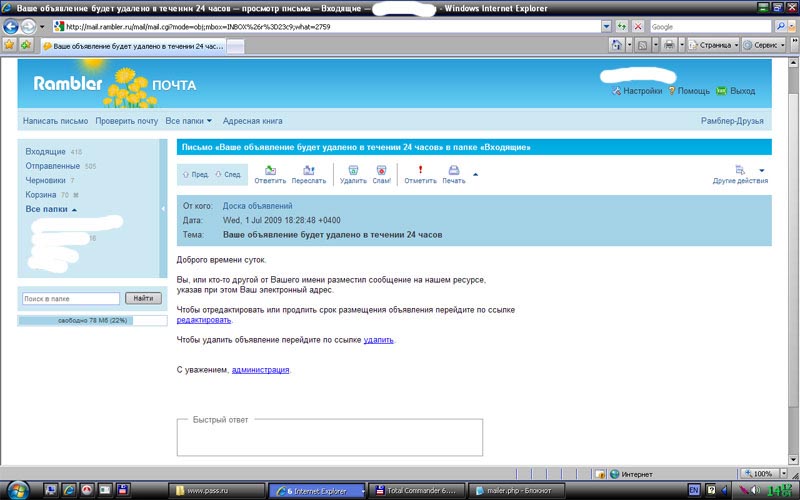Stop loading with the red X icon
800x500 pixels.
[x=638, y=27]
